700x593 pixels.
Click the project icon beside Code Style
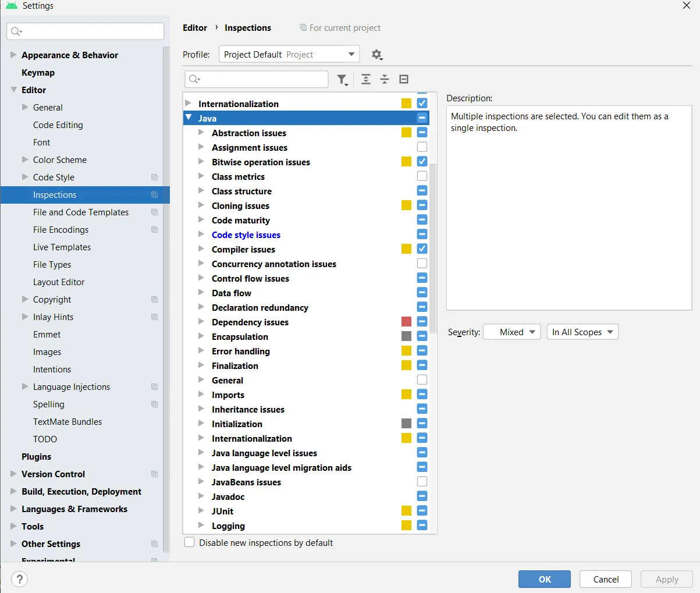[154, 177]
